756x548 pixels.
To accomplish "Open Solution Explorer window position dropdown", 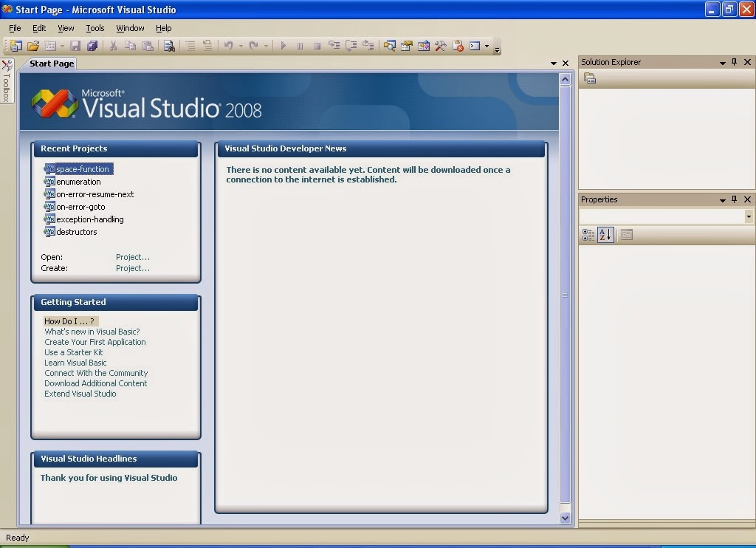I will 722,63.
